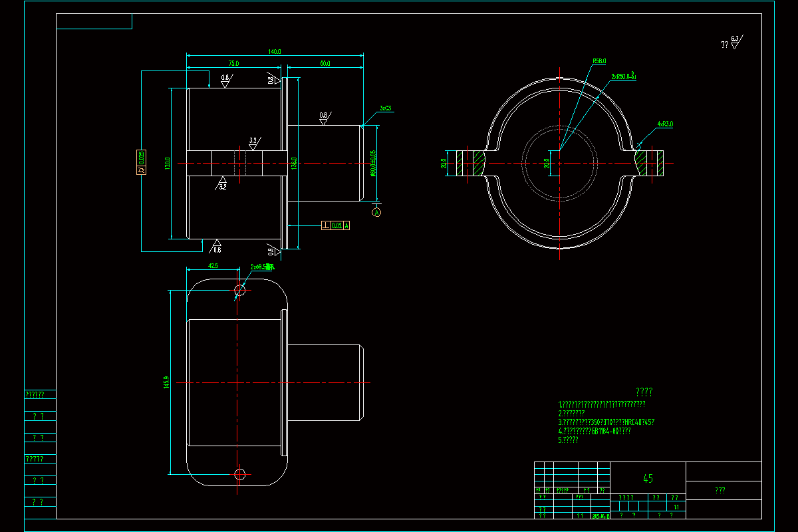Select the 60.0 shaft length dimension
798x532 pixels.
click(x=325, y=64)
